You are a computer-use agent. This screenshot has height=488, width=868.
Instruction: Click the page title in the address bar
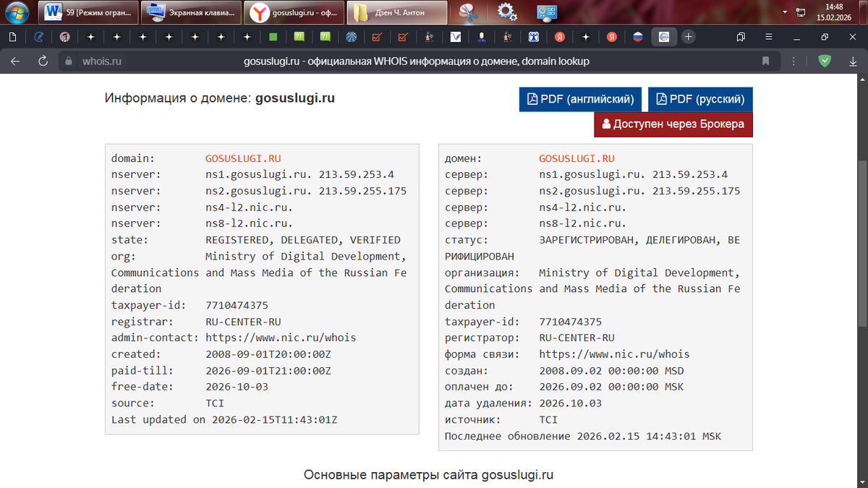pos(417,61)
